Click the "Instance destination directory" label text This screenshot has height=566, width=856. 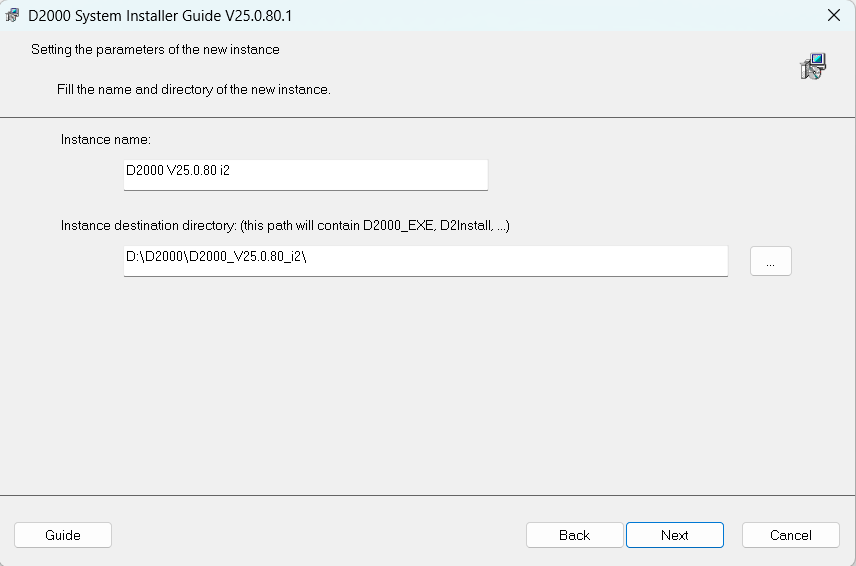click(x=285, y=226)
